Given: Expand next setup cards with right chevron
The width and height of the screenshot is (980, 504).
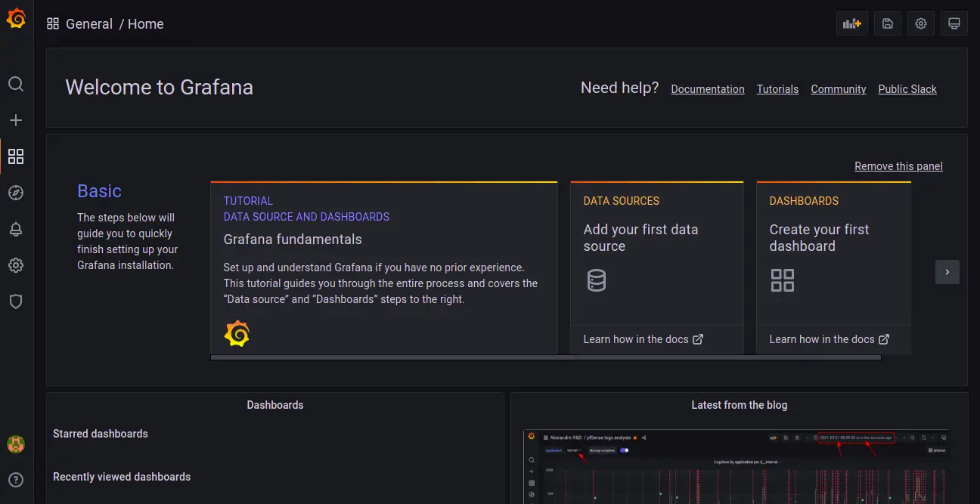Looking at the screenshot, I should 947,272.
